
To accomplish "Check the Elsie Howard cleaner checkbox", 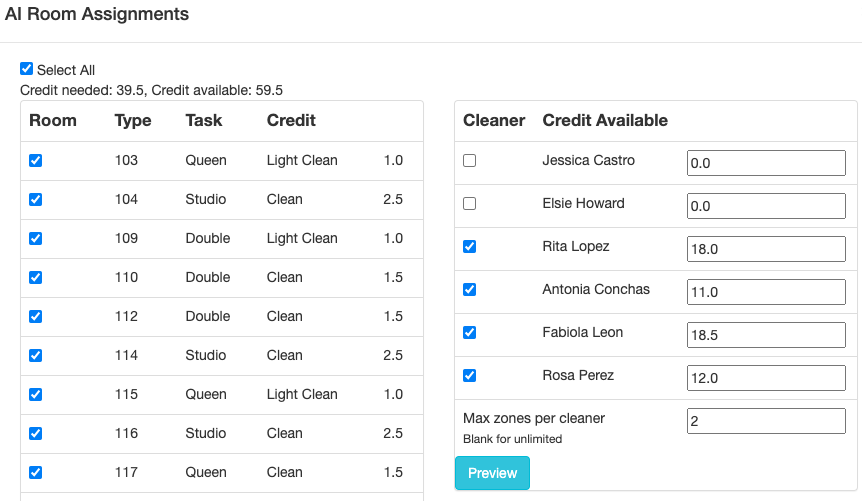I will [x=469, y=203].
